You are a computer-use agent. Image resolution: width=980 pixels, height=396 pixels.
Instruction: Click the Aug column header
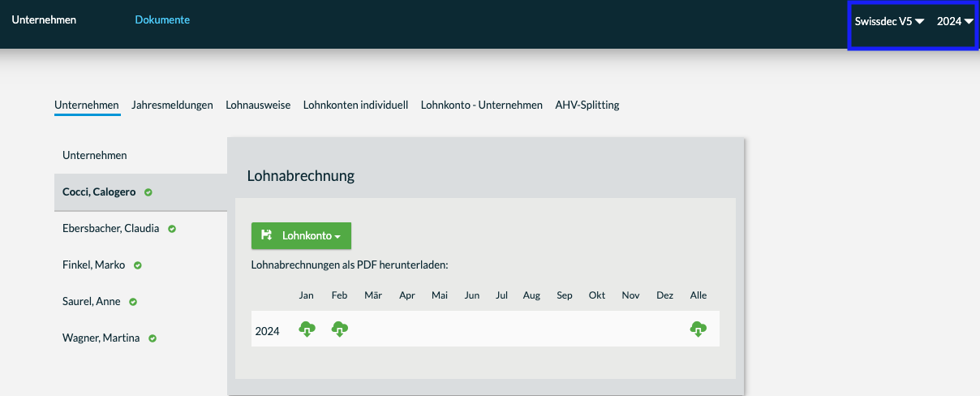tap(531, 295)
